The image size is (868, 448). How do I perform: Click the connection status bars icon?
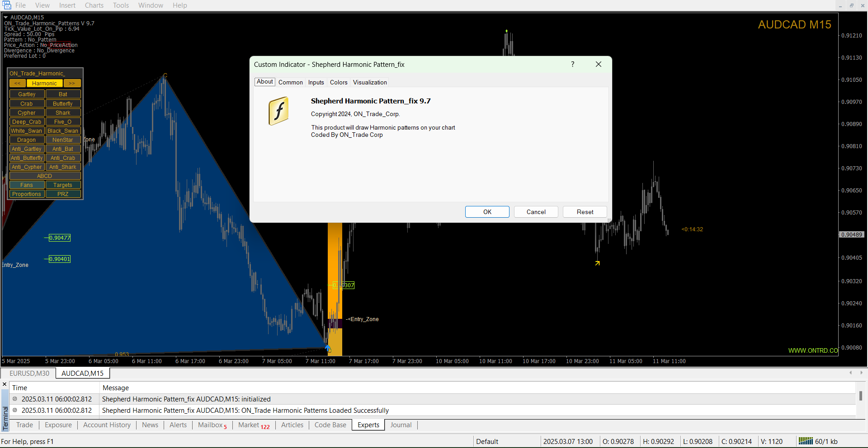(805, 441)
